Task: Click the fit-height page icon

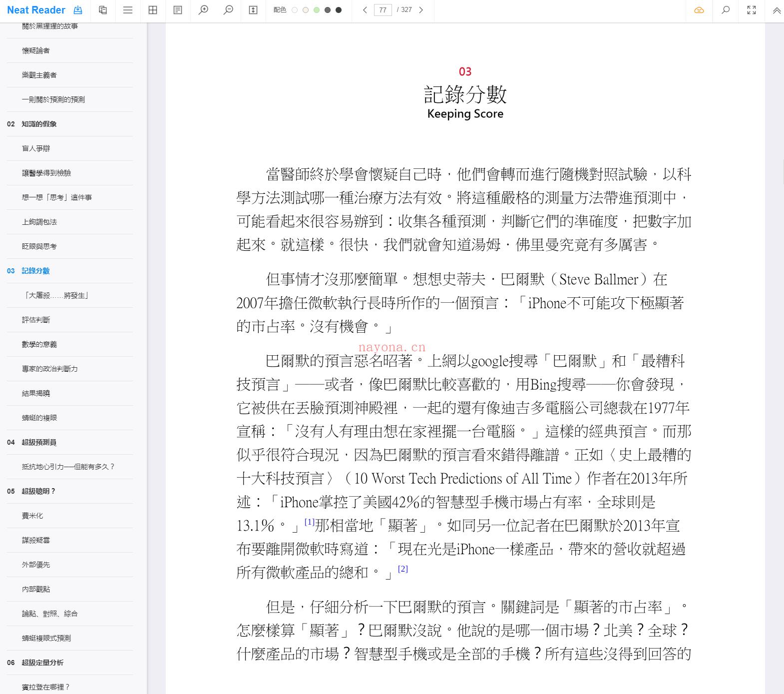Action: point(253,10)
